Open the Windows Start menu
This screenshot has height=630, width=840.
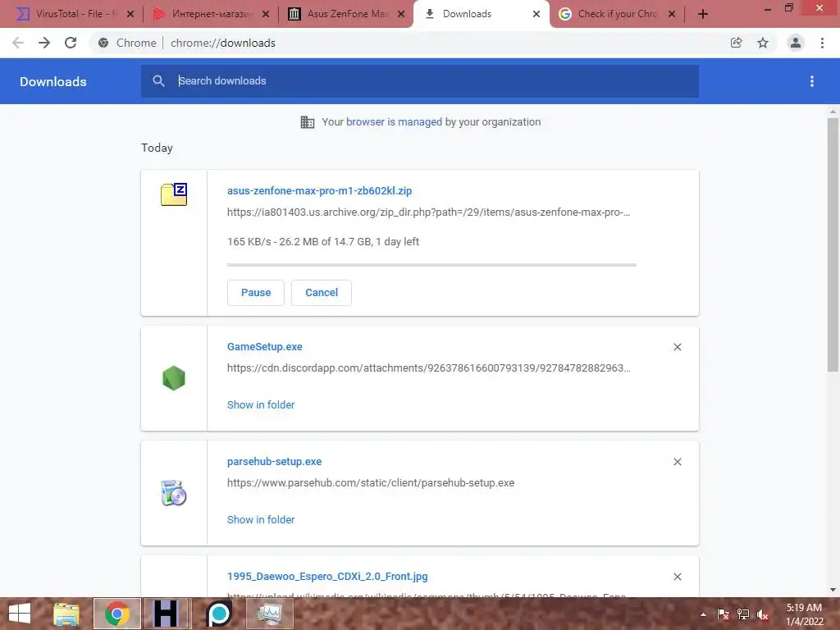point(20,614)
